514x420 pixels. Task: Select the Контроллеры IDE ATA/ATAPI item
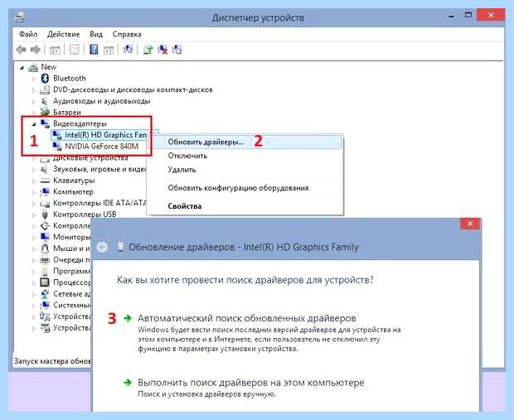[x=99, y=203]
